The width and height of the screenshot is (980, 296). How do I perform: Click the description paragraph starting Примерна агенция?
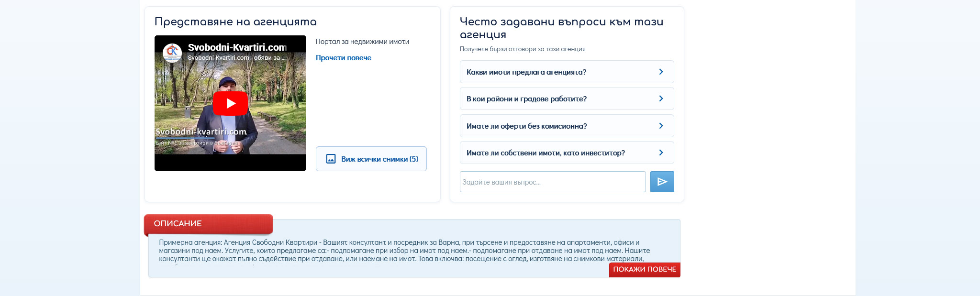click(404, 251)
